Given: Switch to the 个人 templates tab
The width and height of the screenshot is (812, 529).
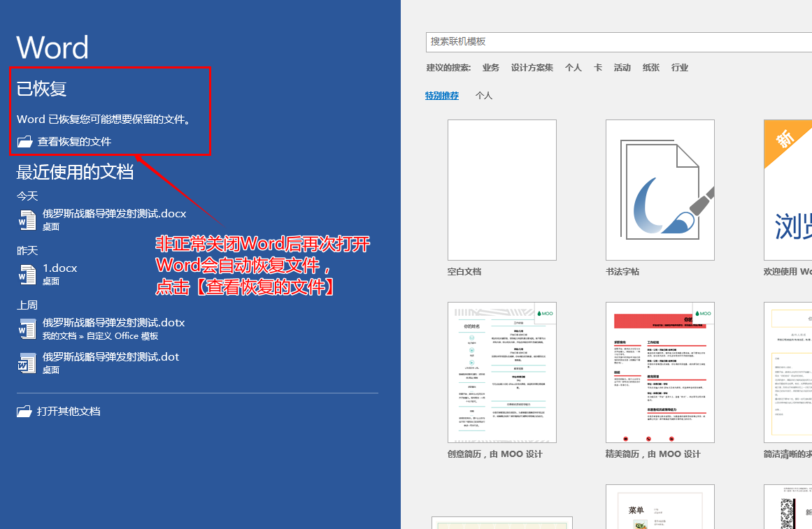Looking at the screenshot, I should 484,96.
